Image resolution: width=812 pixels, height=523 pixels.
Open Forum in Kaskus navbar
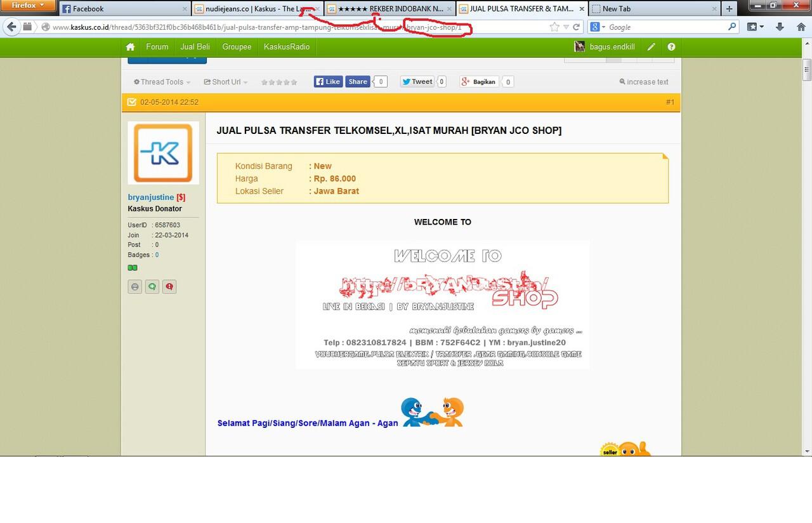point(157,47)
